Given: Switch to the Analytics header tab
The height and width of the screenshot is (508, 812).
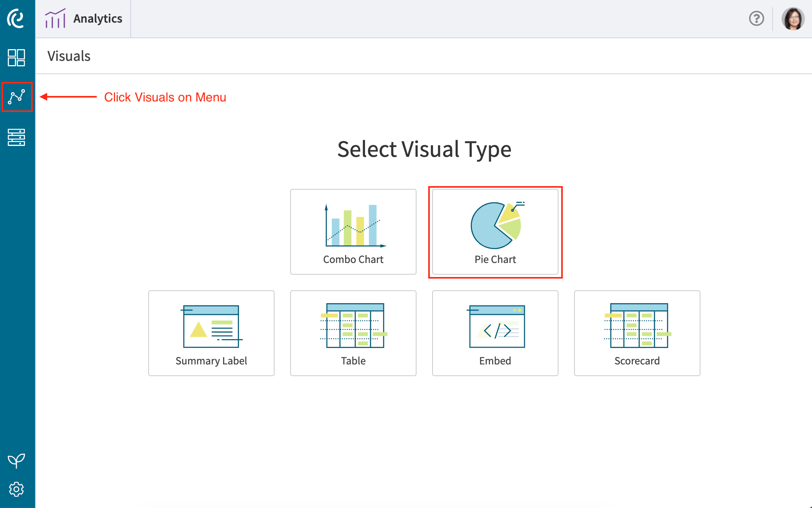Looking at the screenshot, I should pyautogui.click(x=98, y=18).
